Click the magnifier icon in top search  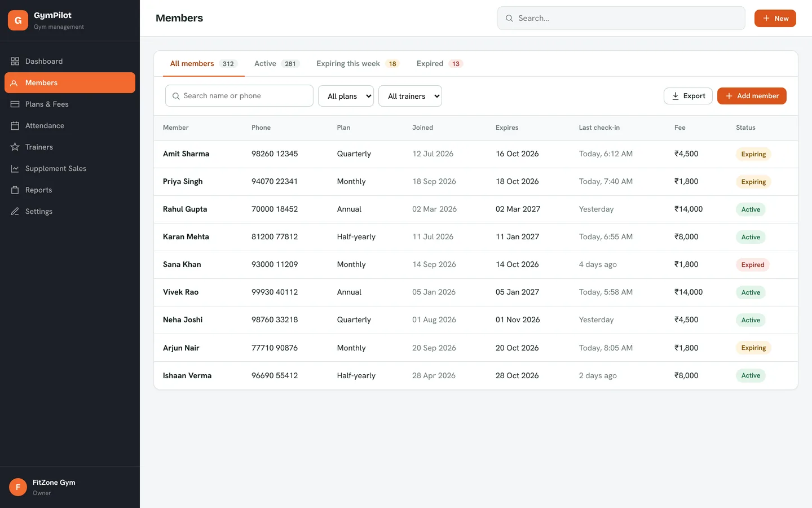pos(509,18)
